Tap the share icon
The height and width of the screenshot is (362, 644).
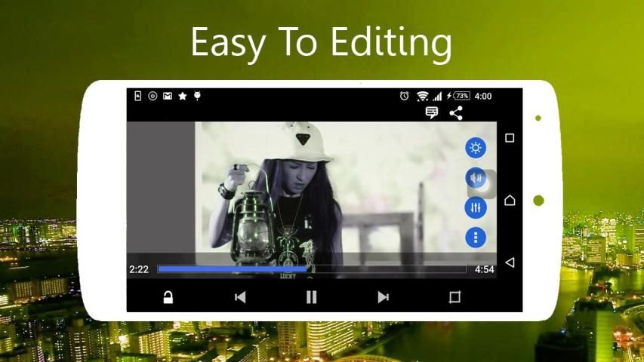tap(456, 112)
